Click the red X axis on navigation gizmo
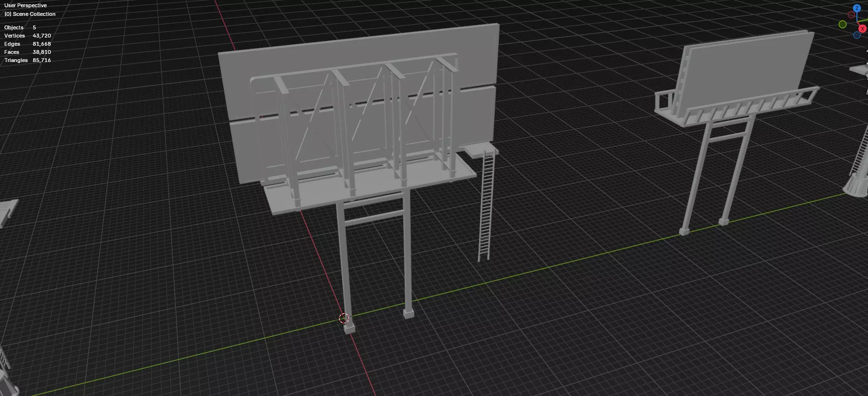The image size is (868, 396). click(x=862, y=29)
